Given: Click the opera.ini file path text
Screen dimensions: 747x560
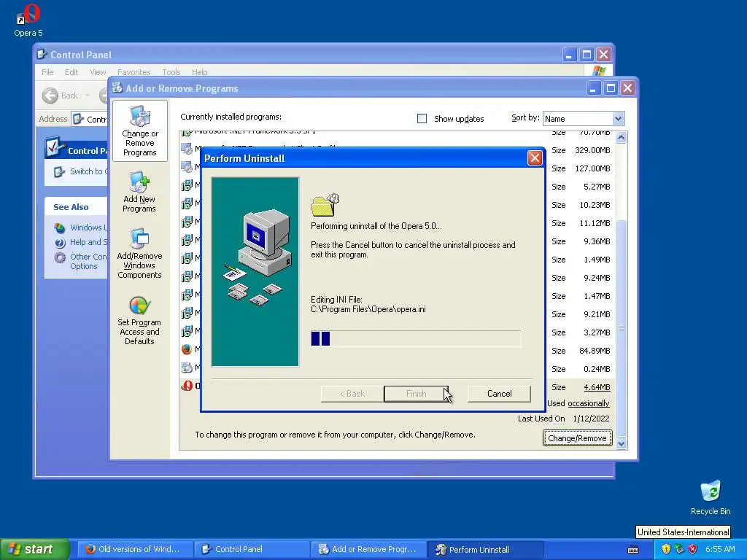Looking at the screenshot, I should 368,309.
